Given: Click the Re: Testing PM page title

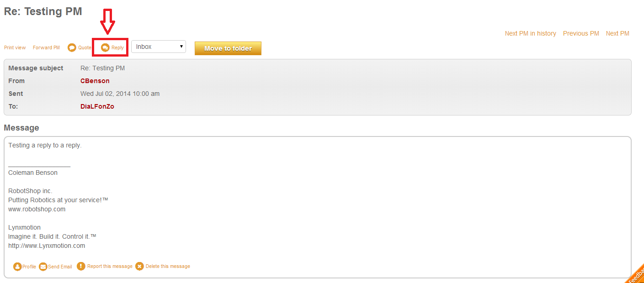Looking at the screenshot, I should (x=43, y=11).
